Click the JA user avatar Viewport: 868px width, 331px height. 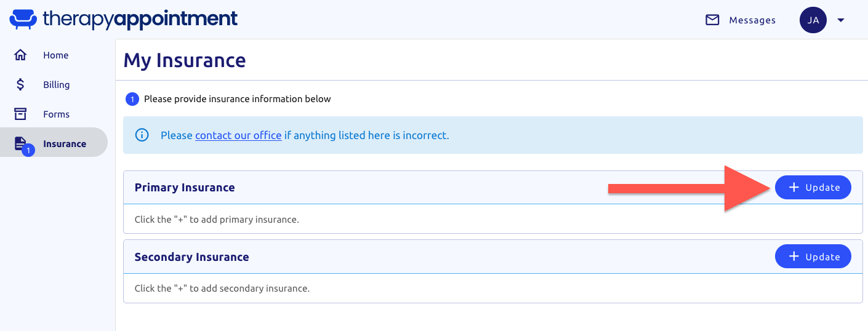pos(813,20)
